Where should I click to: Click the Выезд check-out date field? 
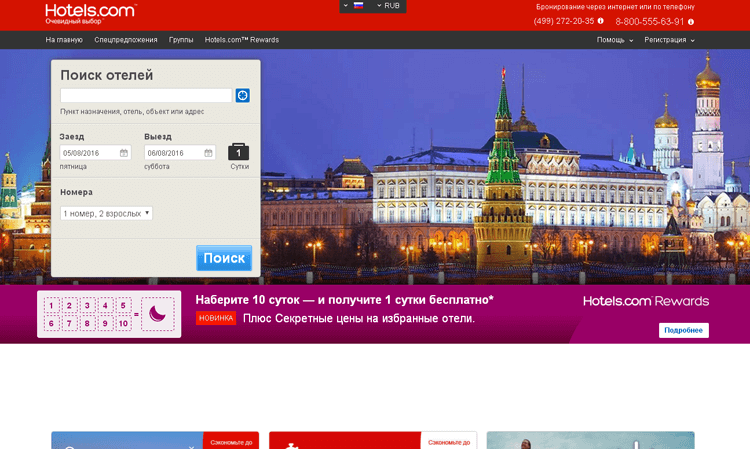pyautogui.click(x=180, y=153)
